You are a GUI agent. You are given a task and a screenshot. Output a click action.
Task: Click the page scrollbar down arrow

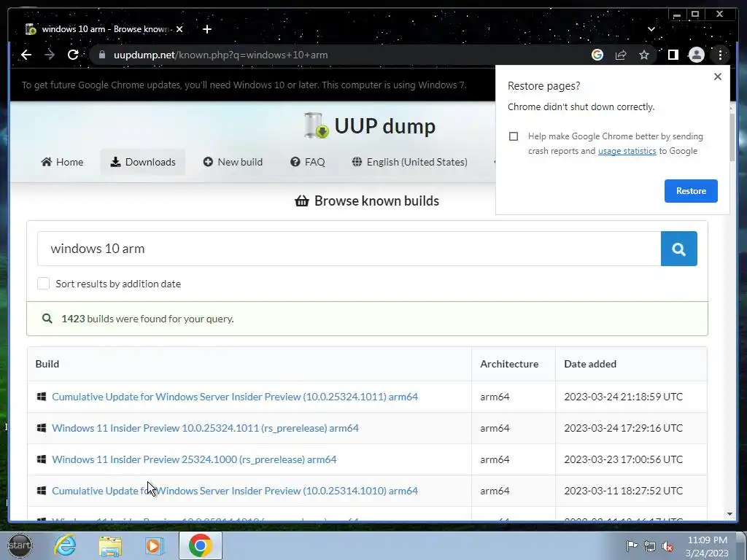pyautogui.click(x=729, y=514)
